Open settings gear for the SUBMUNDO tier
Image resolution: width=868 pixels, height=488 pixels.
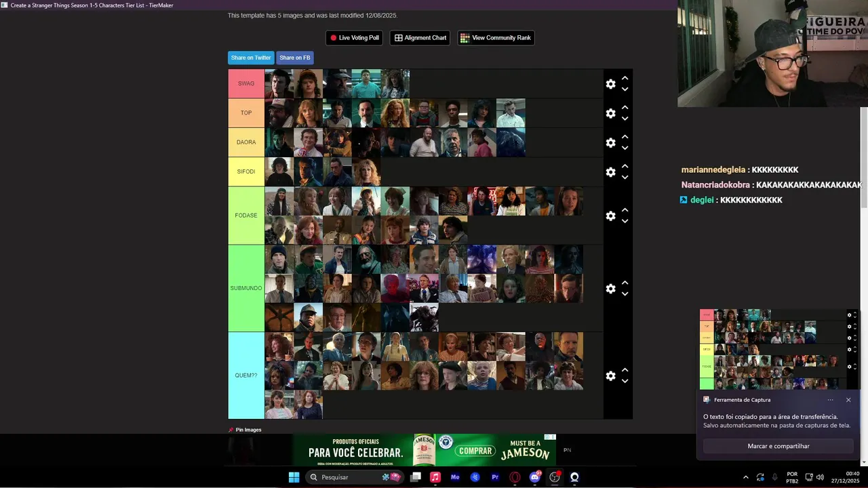[610, 289]
